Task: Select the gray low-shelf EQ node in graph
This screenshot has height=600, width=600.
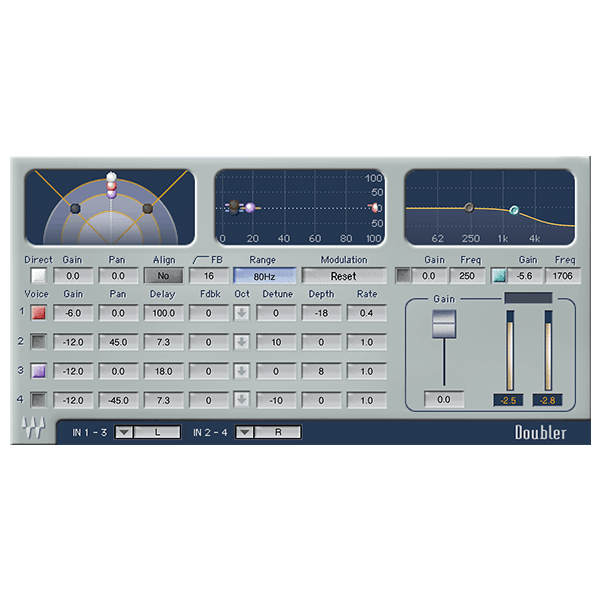Action: [468, 207]
